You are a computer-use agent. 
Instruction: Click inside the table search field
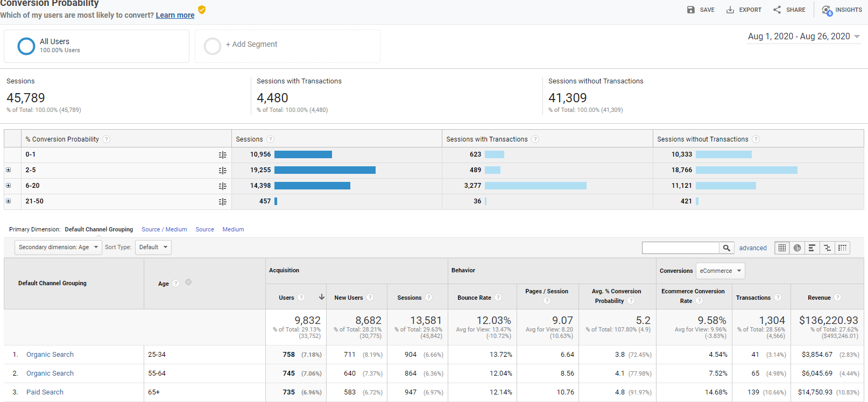(x=680, y=248)
